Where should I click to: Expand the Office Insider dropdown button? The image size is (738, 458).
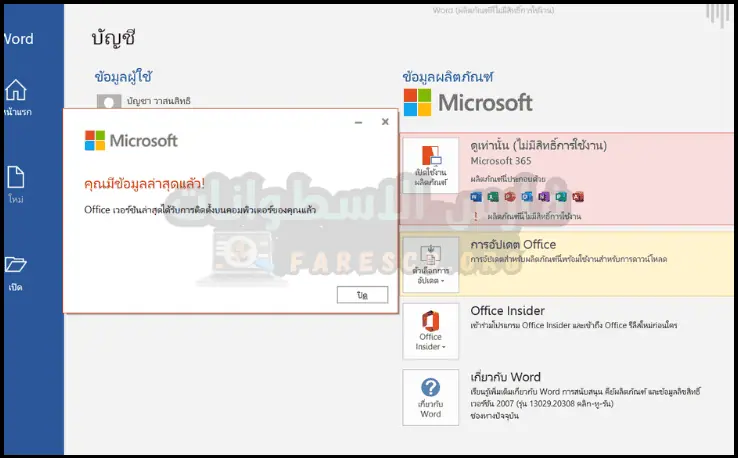(x=431, y=331)
